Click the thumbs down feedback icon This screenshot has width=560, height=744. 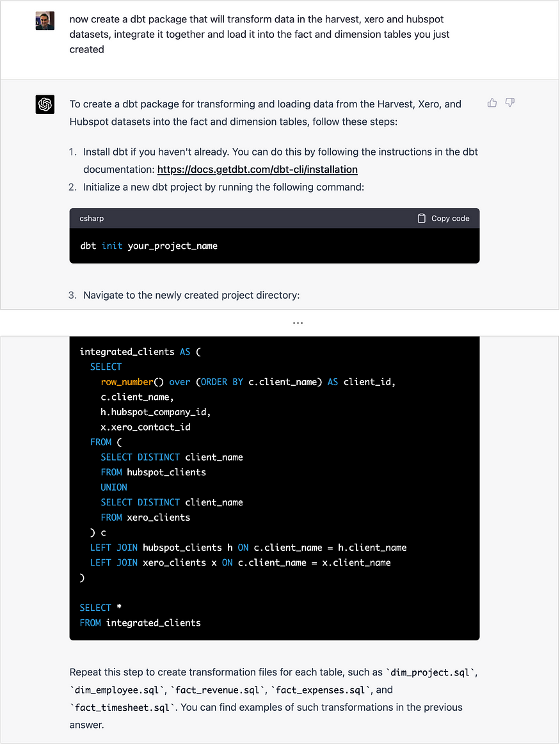pos(510,102)
